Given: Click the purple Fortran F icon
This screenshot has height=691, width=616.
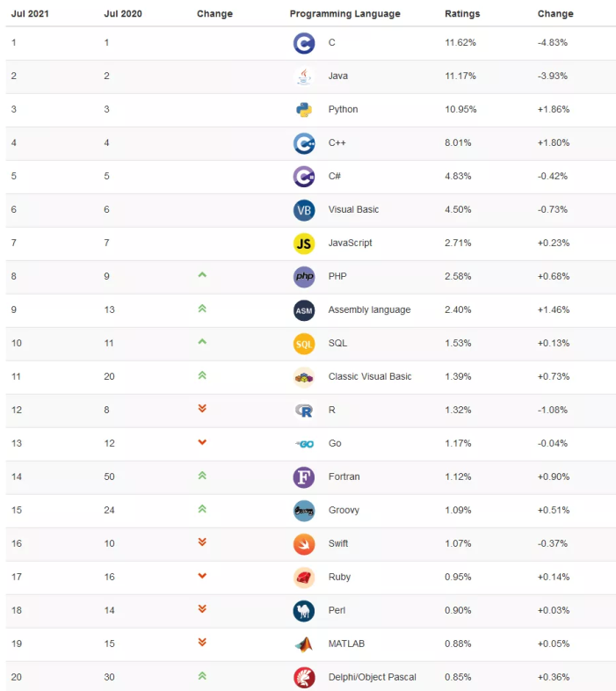Looking at the screenshot, I should [304, 477].
